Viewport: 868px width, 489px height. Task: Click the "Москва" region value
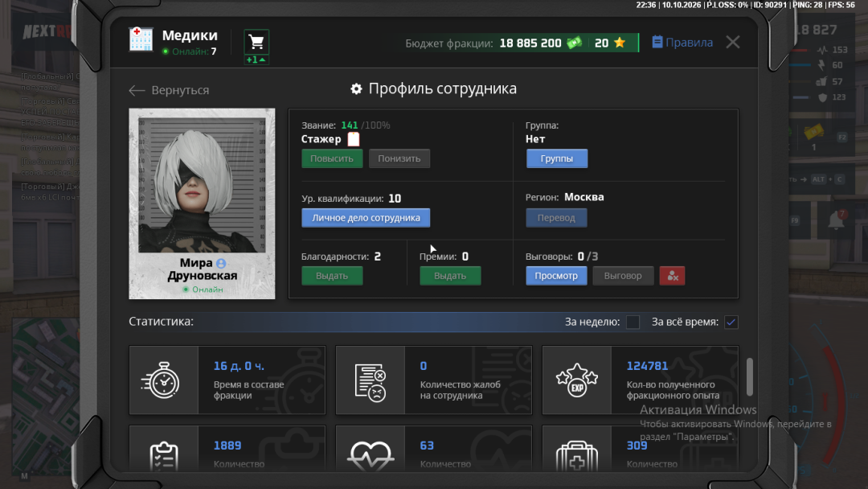(x=584, y=197)
